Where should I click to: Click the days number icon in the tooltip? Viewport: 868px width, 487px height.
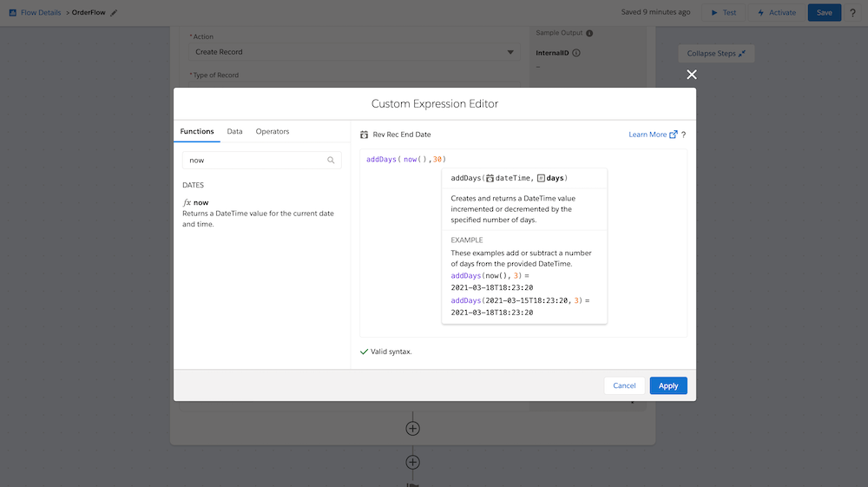tap(541, 178)
